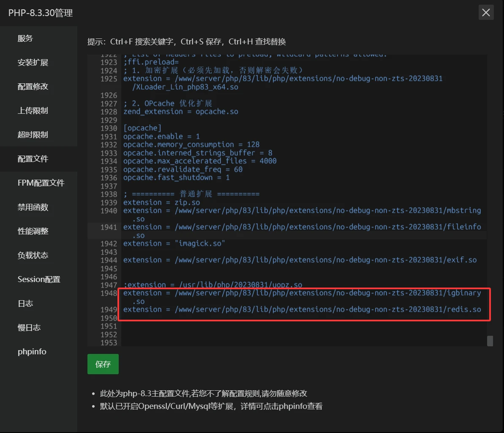Click opcache.revalidate_freq = 60 line
The image size is (504, 433).
pos(183,170)
